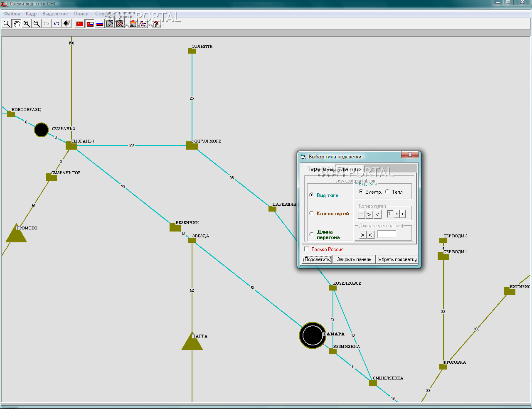
Task: Open the Файлы menu
Action: point(12,14)
